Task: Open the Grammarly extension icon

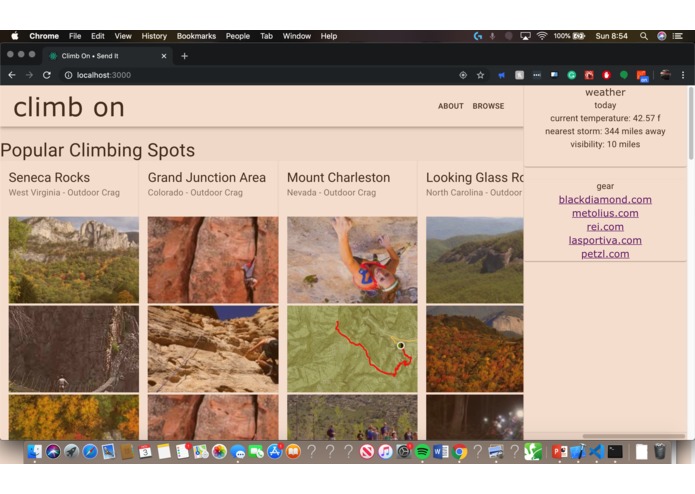Action: 572,75
